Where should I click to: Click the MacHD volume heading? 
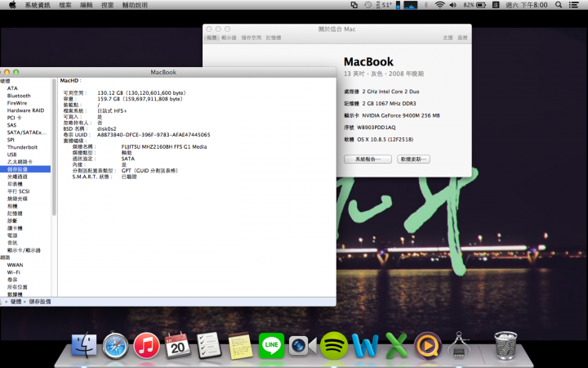click(x=70, y=80)
